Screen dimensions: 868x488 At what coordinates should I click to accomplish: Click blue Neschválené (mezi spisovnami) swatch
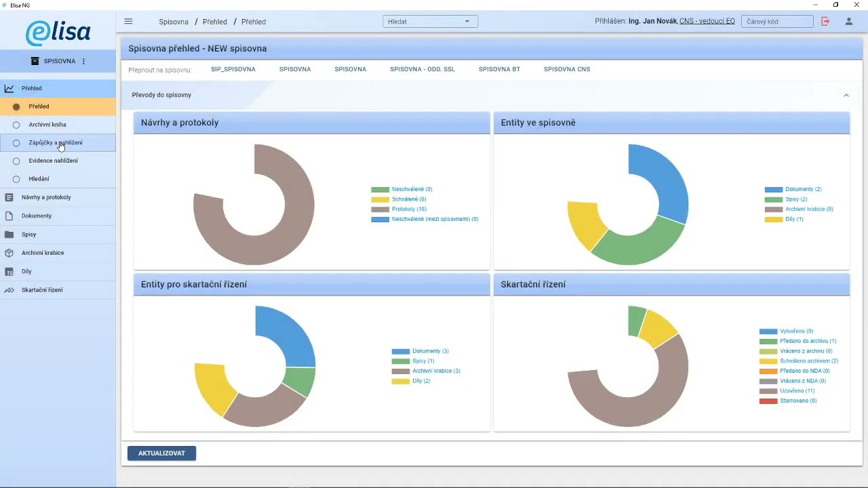(380, 220)
